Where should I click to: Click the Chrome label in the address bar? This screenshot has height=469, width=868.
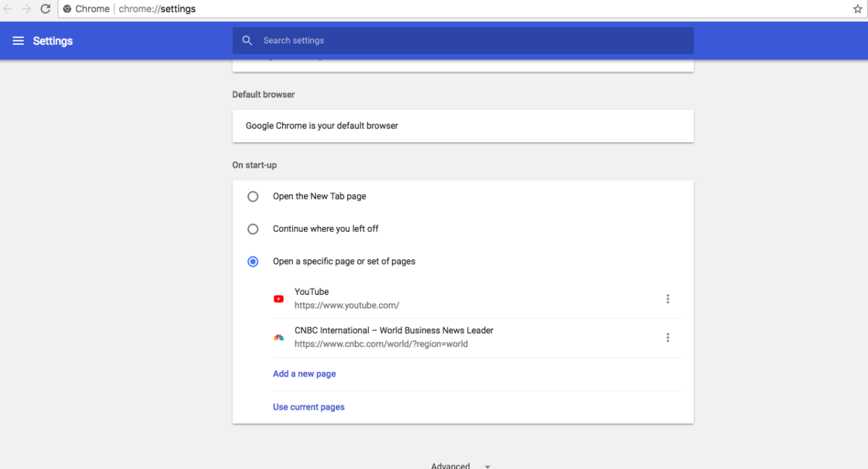(x=93, y=9)
